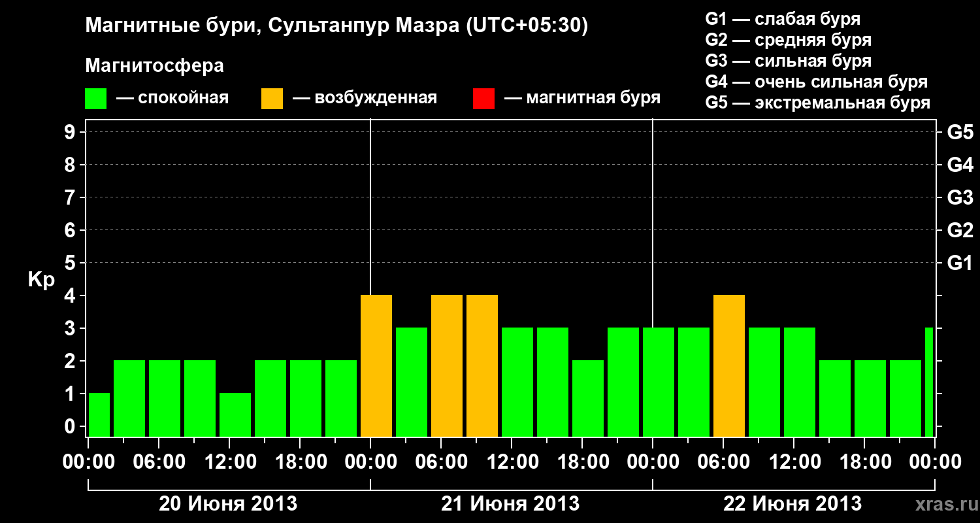This screenshot has height=523, width=980.
Task: Click the Kp 1 bar above 12:00 on 20 June
Action: click(235, 414)
